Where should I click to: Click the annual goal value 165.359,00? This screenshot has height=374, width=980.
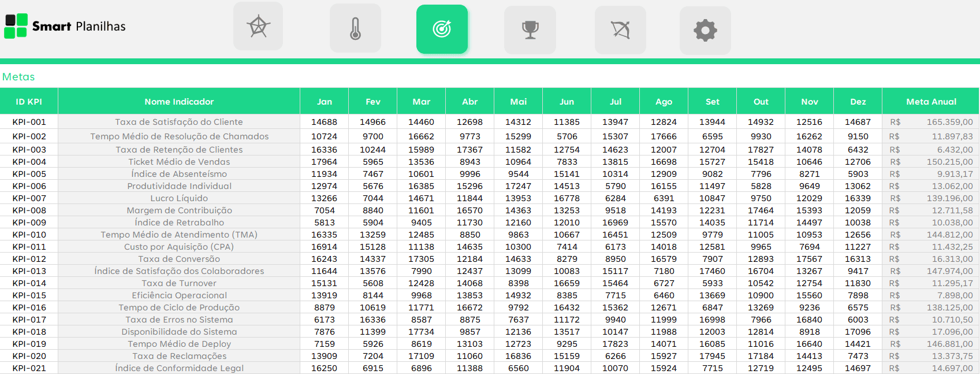949,122
